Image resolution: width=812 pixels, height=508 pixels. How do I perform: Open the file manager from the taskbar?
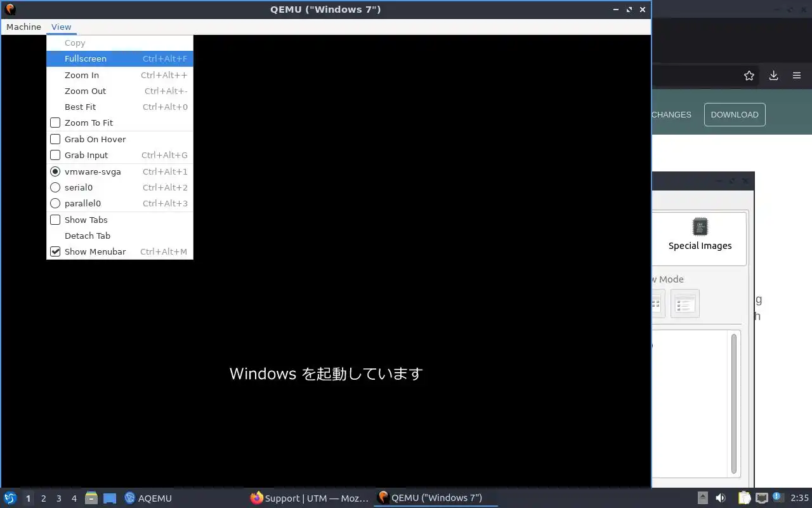[91, 498]
